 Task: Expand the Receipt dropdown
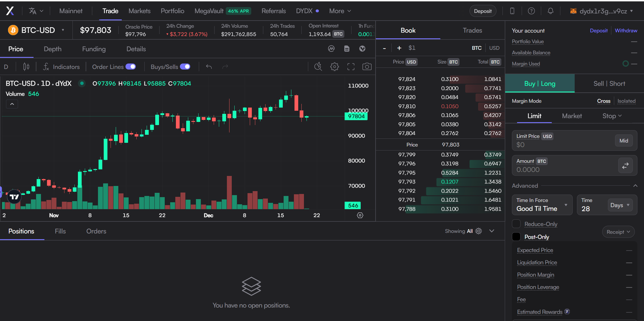point(618,232)
